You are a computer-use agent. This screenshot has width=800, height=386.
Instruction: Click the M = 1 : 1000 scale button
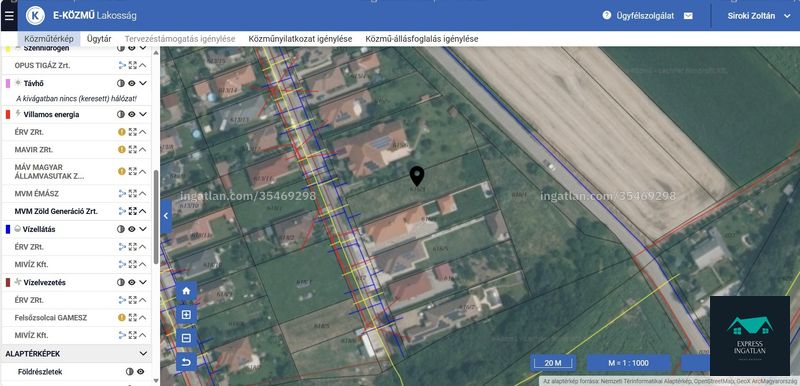[629, 363]
